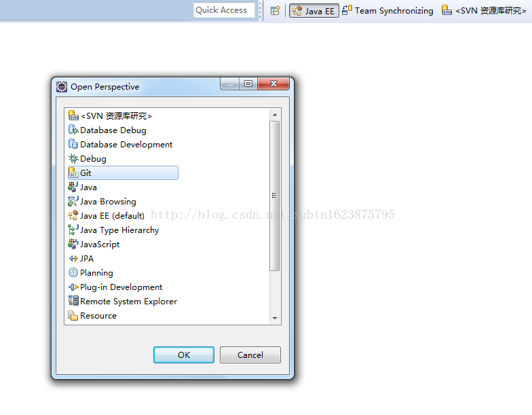Select the 'Planning' perspective entry

(96, 273)
